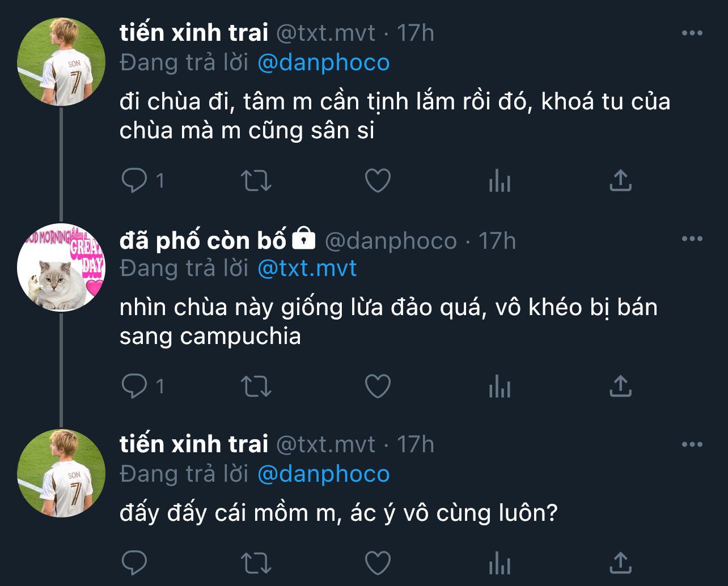Open more options on last tweet
728x586 pixels.
(692, 444)
